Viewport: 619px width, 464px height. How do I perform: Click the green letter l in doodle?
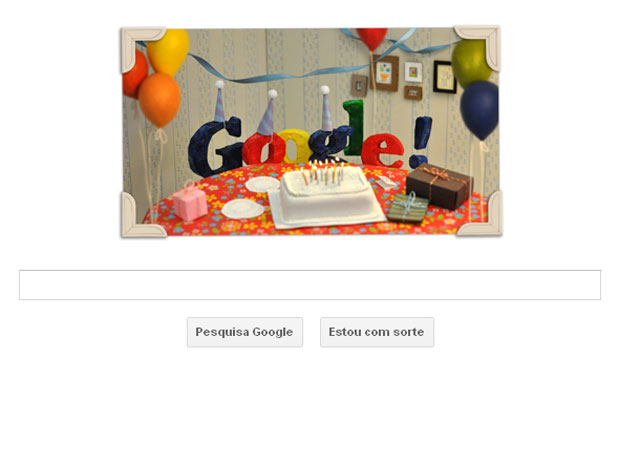coord(353,127)
